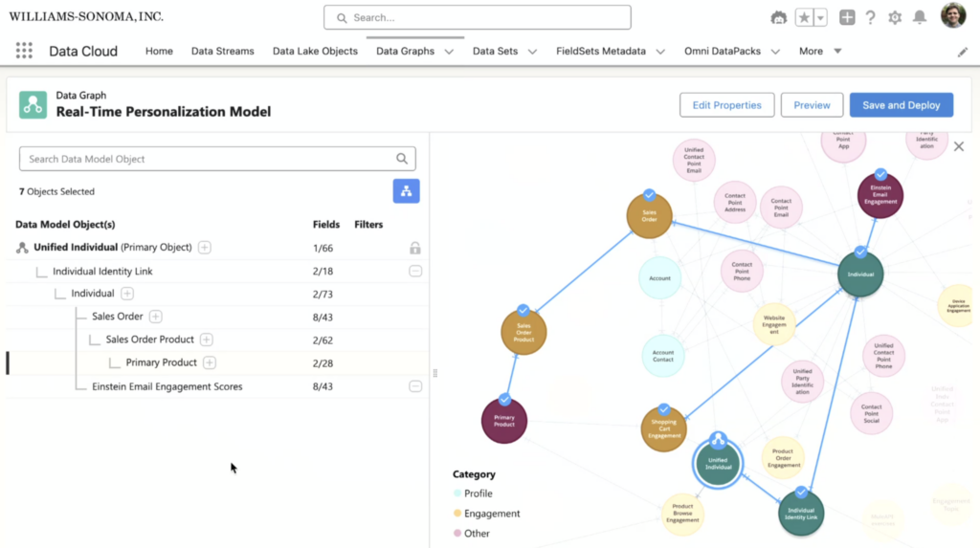Select the Contact Point Address node
This screenshot has height=548, width=980.
(x=735, y=203)
